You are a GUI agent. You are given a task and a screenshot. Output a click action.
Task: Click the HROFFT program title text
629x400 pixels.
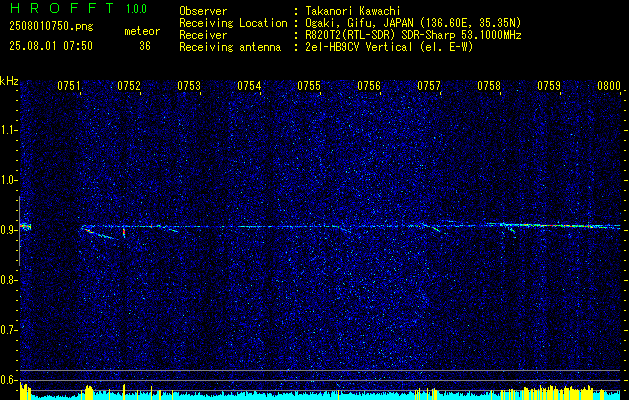[62, 8]
